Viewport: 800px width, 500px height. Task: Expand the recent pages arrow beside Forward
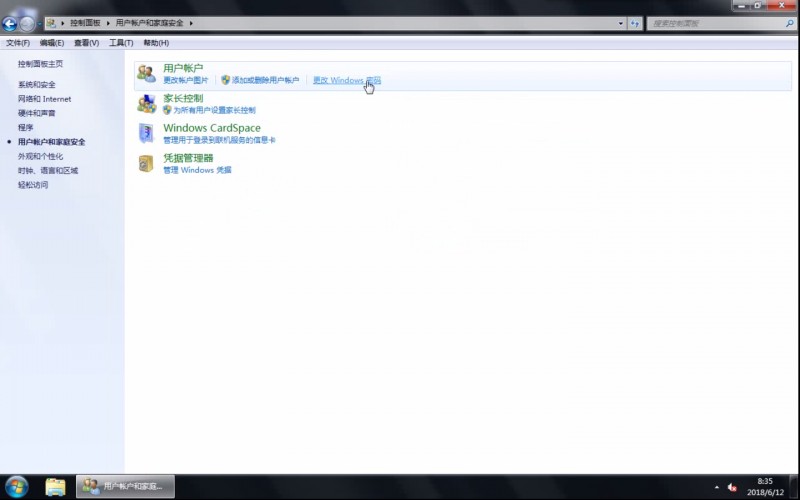[39, 23]
